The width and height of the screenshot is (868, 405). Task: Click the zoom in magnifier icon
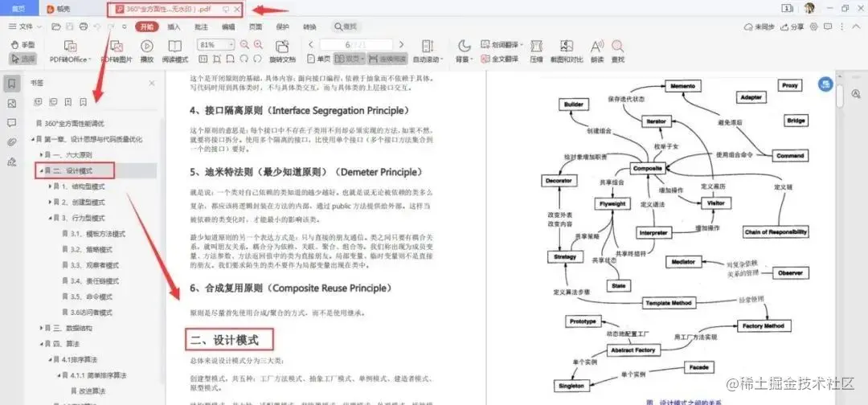259,45
